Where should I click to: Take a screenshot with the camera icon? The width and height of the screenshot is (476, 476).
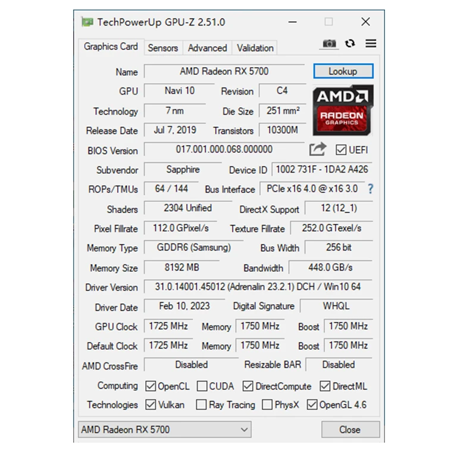[x=329, y=43]
